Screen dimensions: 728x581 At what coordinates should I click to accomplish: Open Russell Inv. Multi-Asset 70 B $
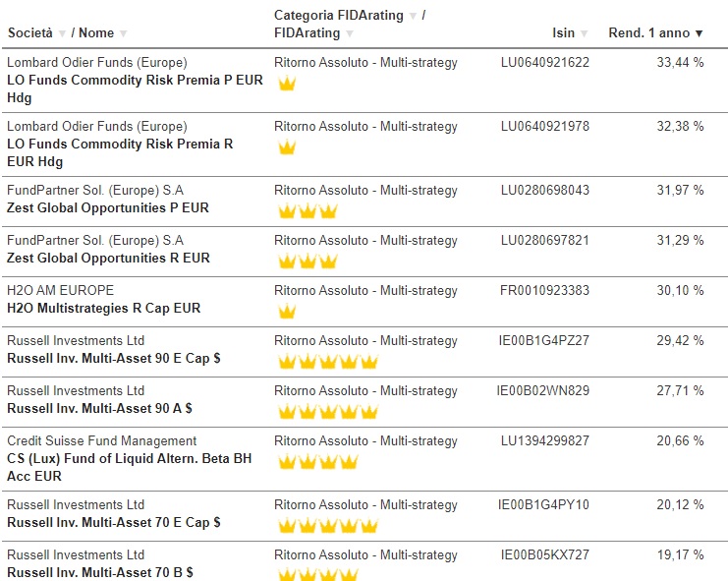[x=100, y=572]
